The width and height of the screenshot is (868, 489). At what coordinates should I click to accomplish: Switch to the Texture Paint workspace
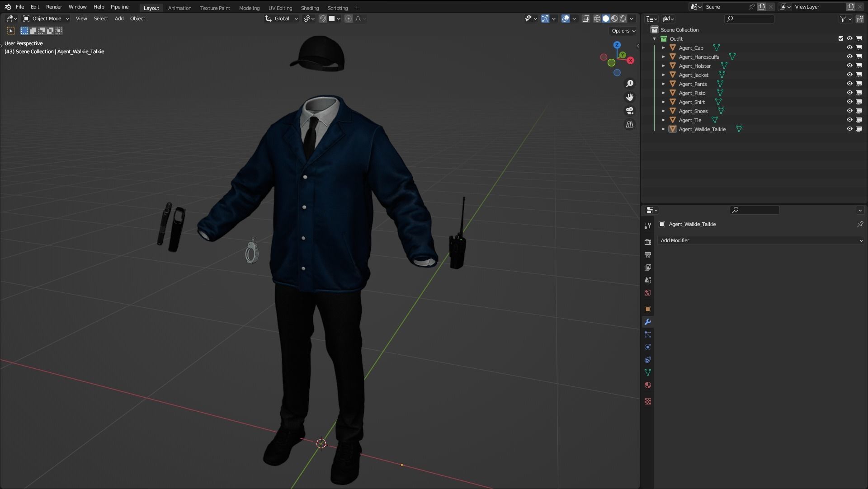pos(215,8)
